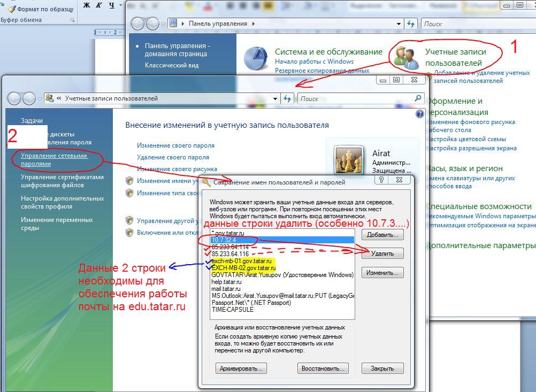Select 'help.tatar.ru' entry in list

282,282
